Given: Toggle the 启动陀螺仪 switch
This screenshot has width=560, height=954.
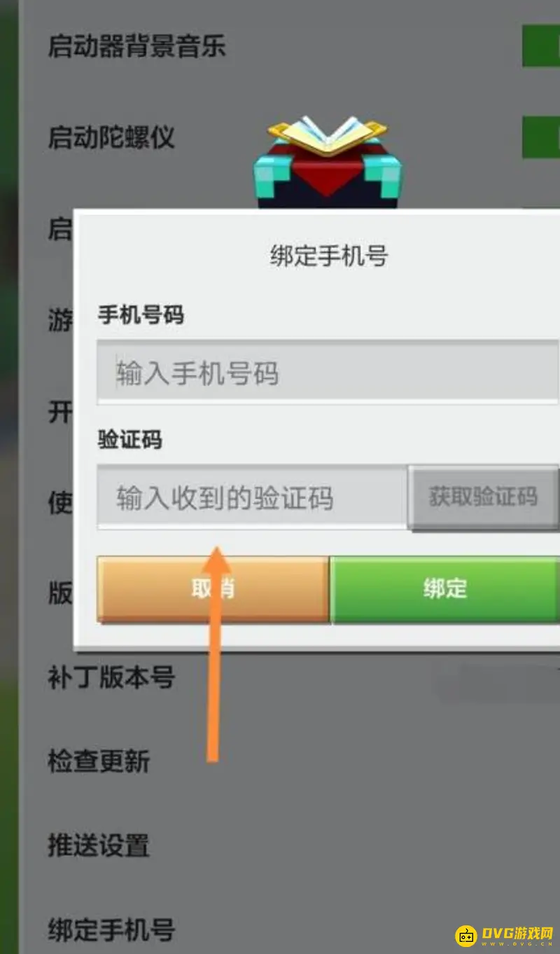Looking at the screenshot, I should pyautogui.click(x=541, y=137).
